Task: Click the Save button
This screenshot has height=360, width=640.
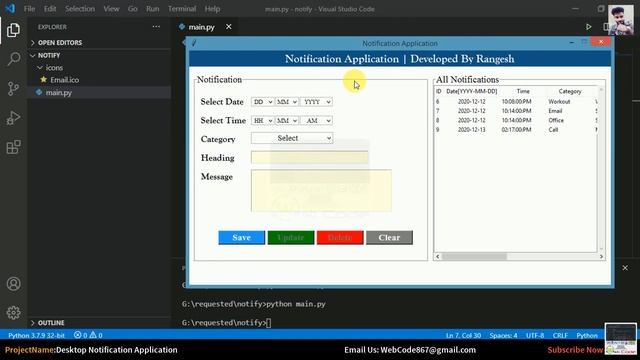Action: click(x=242, y=238)
